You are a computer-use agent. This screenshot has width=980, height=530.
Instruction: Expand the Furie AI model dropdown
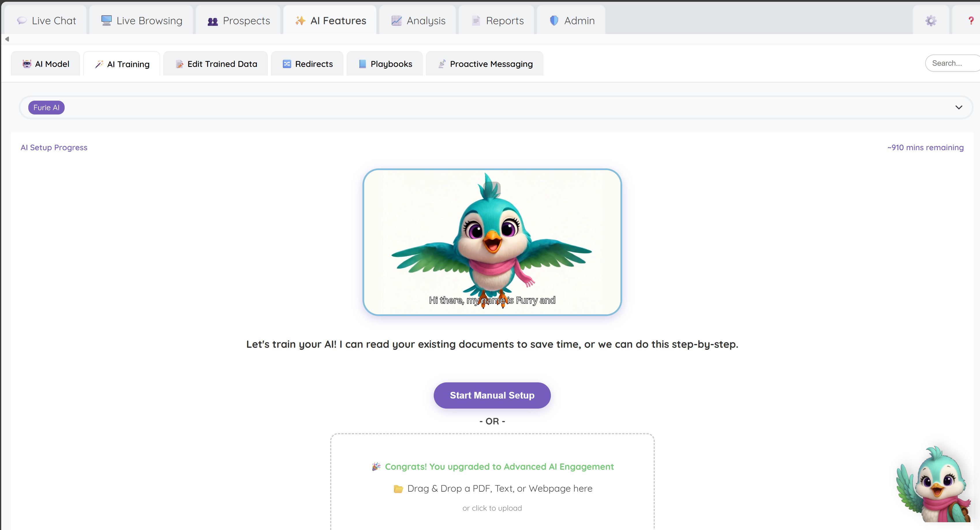[x=959, y=107]
